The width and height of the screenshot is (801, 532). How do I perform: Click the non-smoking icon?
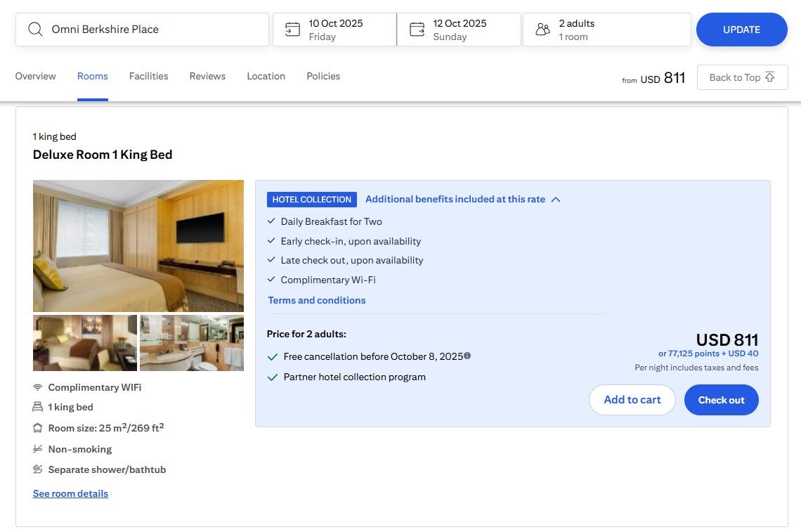click(x=38, y=448)
